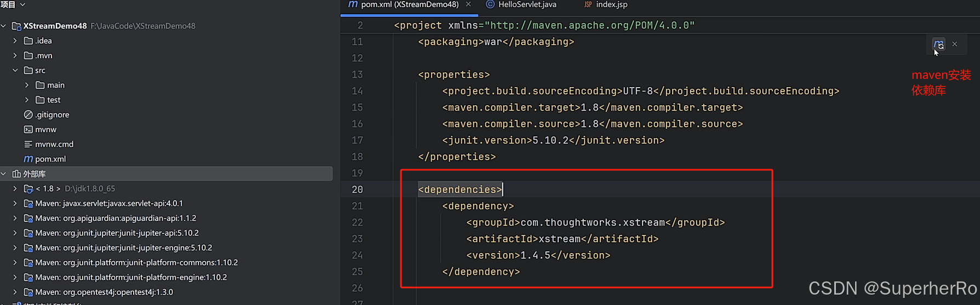The height and width of the screenshot is (305, 980).
Task: Click line number 20 in gutter
Action: point(357,189)
